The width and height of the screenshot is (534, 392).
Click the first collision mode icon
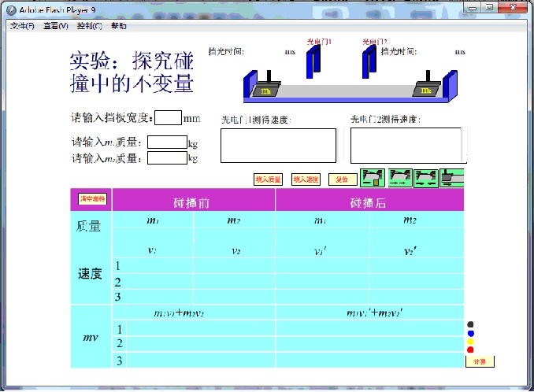coord(372,178)
